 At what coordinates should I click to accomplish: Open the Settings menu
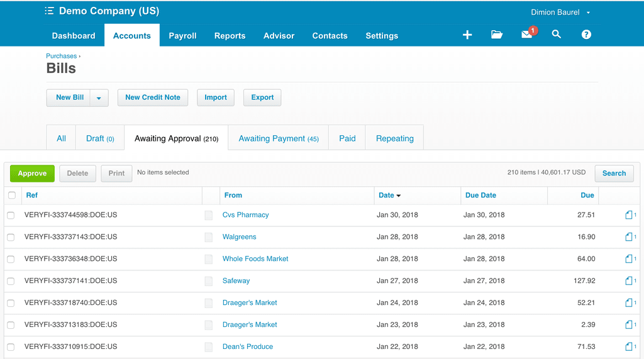click(x=382, y=36)
